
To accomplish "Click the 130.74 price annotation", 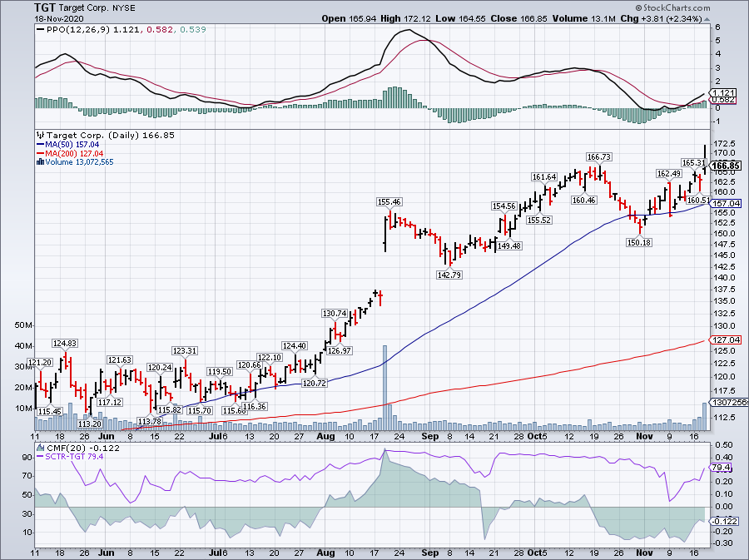I will [335, 314].
